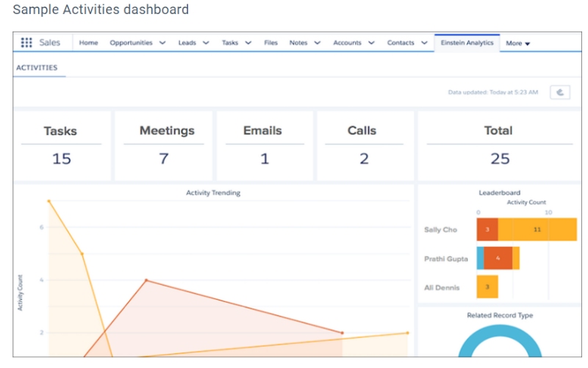
Task: Expand the Contacts tab dropdown chevron
Action: (x=425, y=43)
